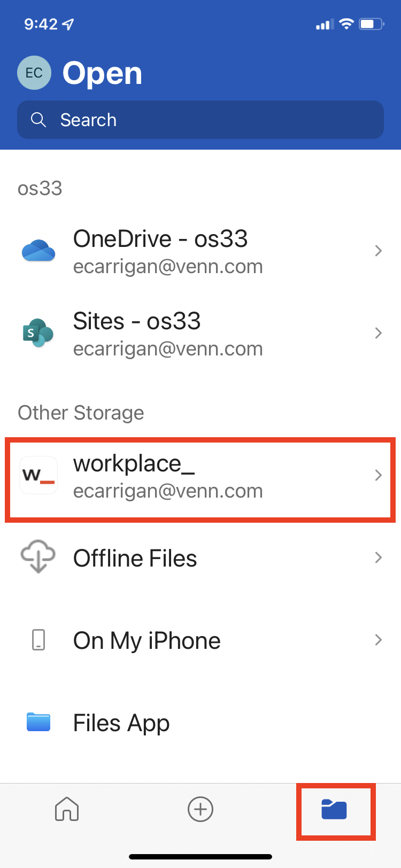Expand the Offline Files chevron
This screenshot has width=401, height=868.
(379, 557)
